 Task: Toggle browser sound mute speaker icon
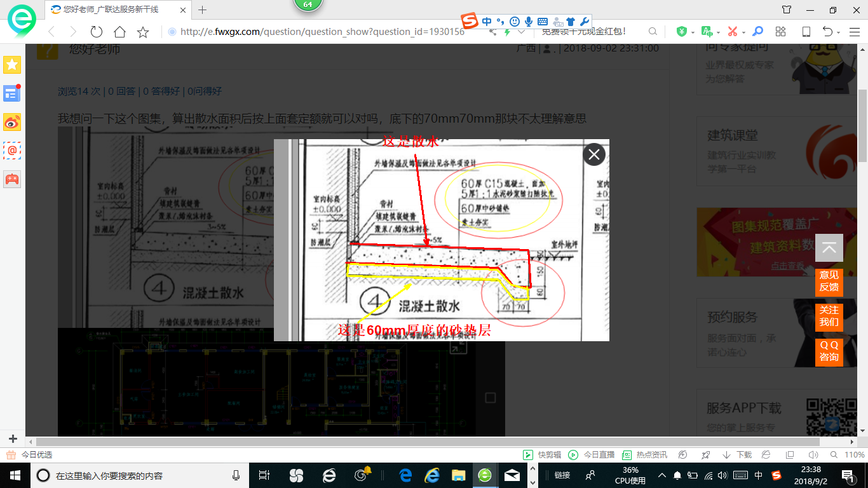point(813,455)
